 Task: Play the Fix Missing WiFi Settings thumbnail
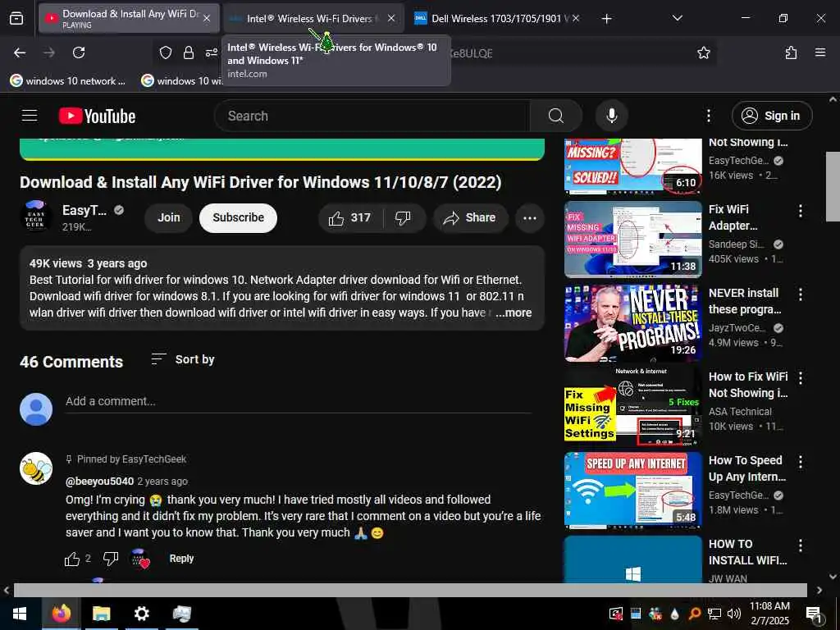[x=633, y=407]
